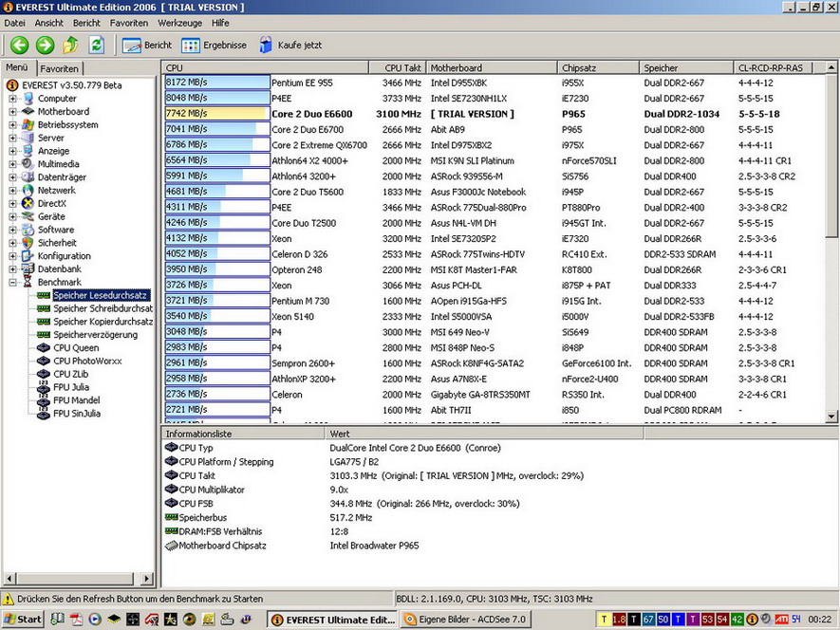Expand the Computer tree node
The height and width of the screenshot is (630, 840).
[13, 99]
